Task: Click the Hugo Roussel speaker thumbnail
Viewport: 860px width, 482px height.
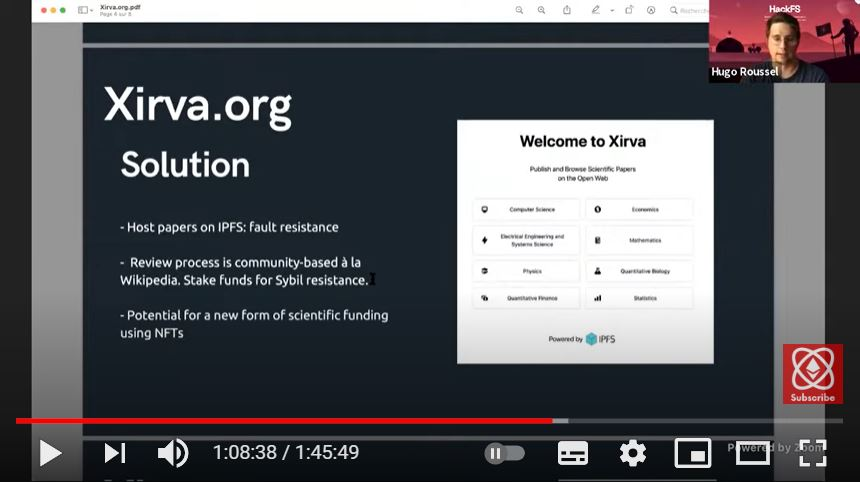Action: (x=784, y=41)
